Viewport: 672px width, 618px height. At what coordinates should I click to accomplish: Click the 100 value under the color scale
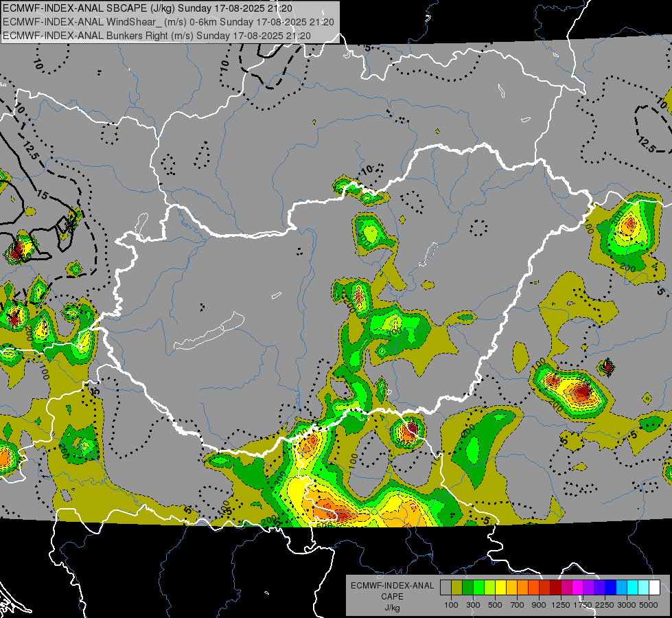click(x=451, y=605)
